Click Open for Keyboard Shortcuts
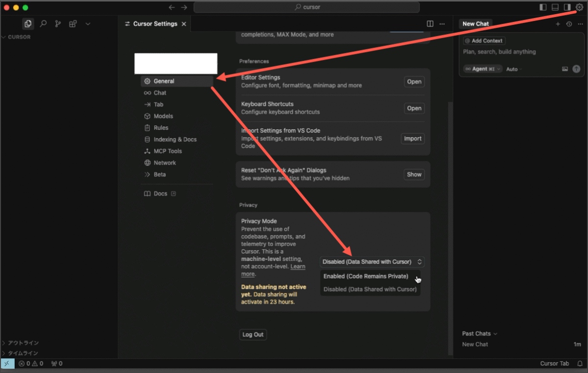The height and width of the screenshot is (373, 588). (414, 108)
